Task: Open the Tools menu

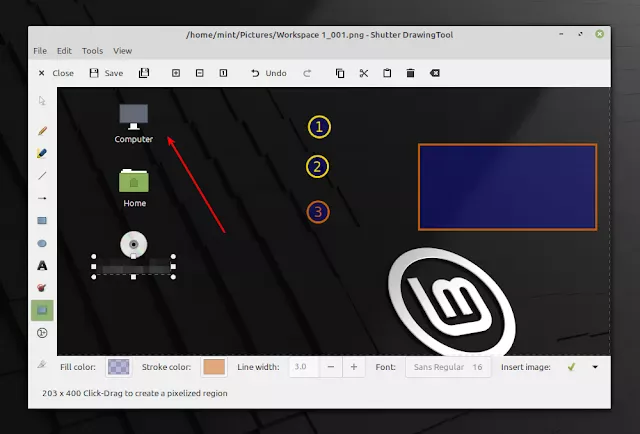Action: [92, 51]
